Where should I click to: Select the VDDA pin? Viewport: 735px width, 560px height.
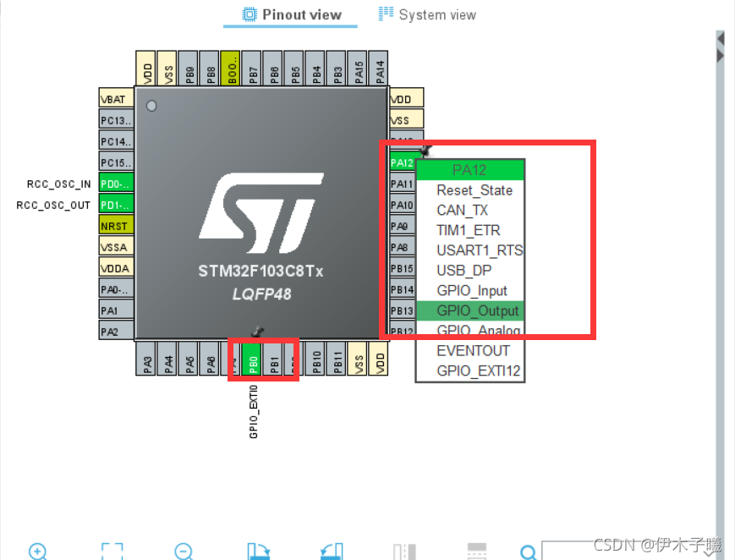tap(116, 268)
